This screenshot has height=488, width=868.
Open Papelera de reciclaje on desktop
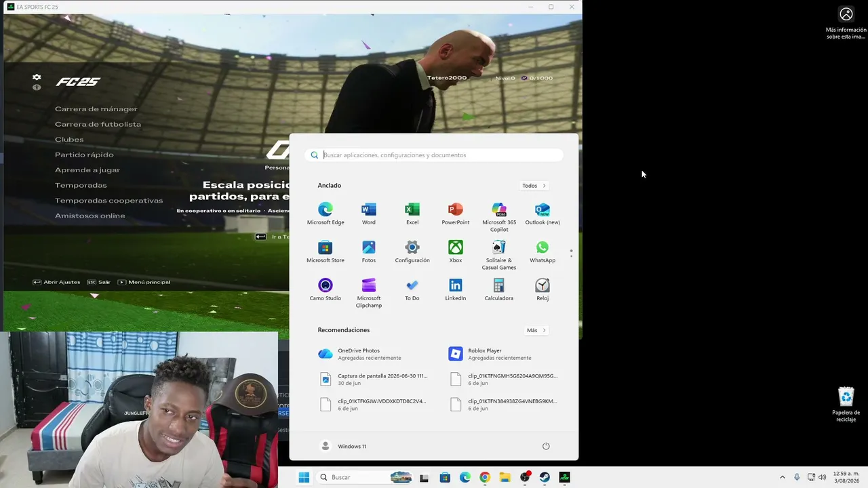(x=846, y=405)
